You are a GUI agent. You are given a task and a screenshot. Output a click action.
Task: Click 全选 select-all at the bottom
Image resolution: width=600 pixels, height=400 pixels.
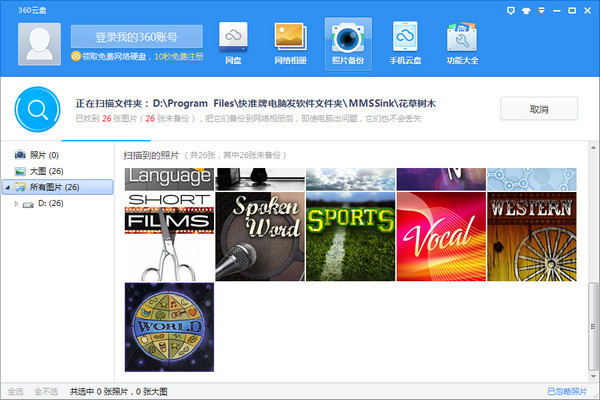(x=15, y=391)
